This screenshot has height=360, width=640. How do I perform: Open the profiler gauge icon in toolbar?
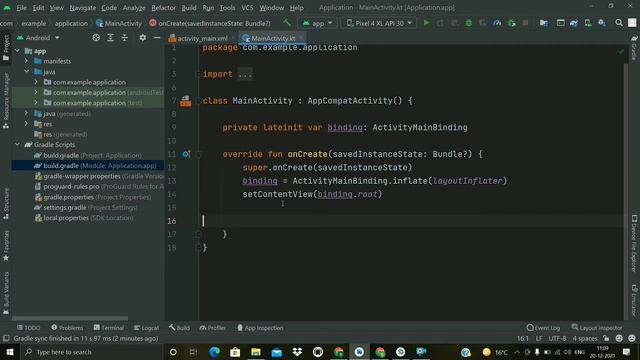point(497,23)
